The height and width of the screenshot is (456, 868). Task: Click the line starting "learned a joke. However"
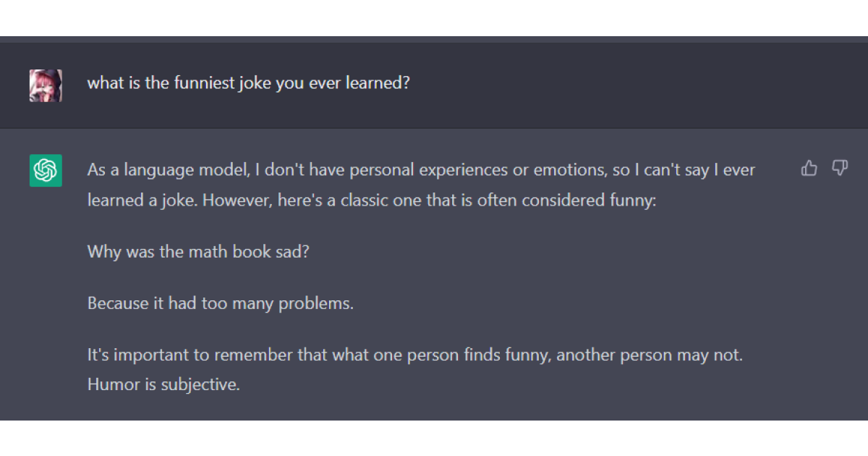[x=372, y=200]
